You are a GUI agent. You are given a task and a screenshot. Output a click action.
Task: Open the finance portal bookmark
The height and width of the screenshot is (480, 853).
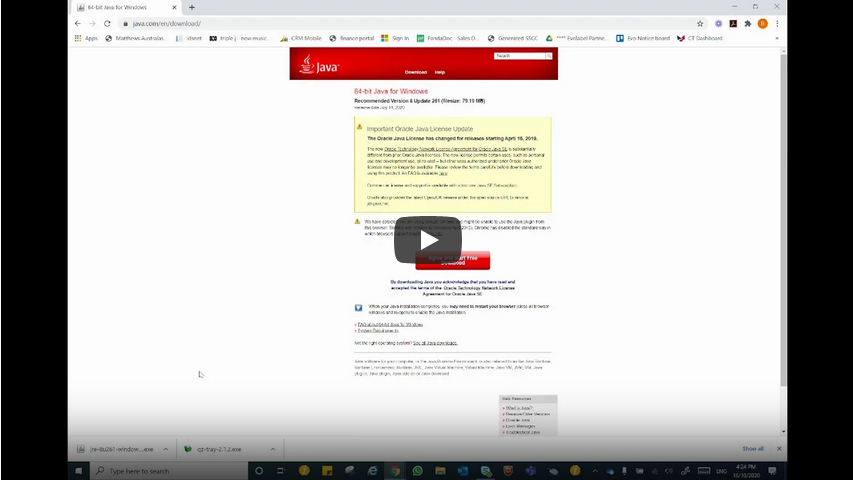[351, 38]
